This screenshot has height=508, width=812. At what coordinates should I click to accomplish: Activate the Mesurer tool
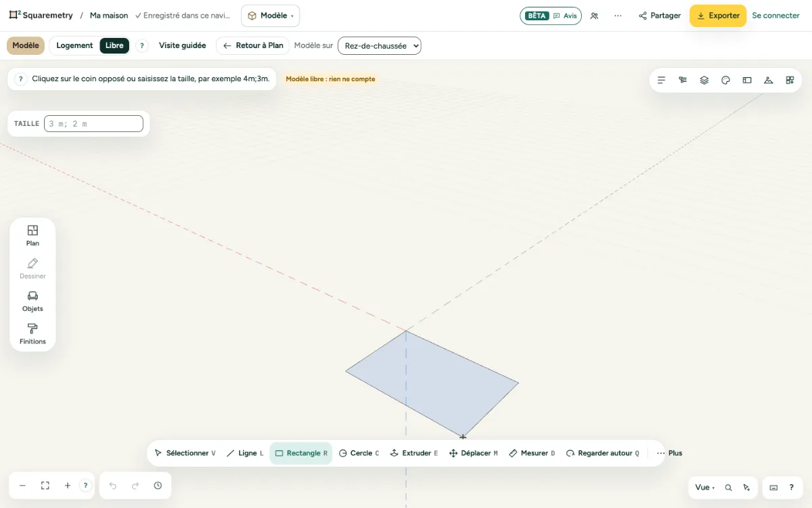532,453
